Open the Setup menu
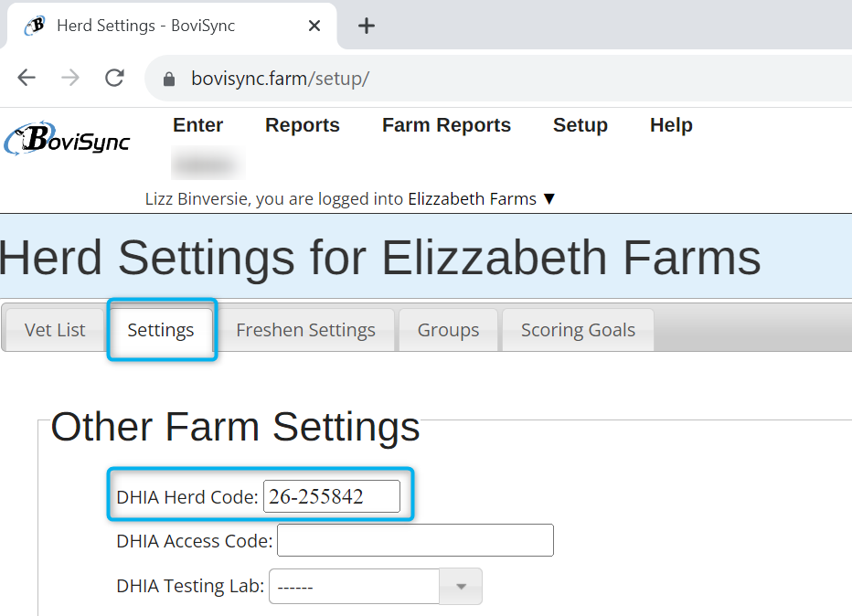 580,125
